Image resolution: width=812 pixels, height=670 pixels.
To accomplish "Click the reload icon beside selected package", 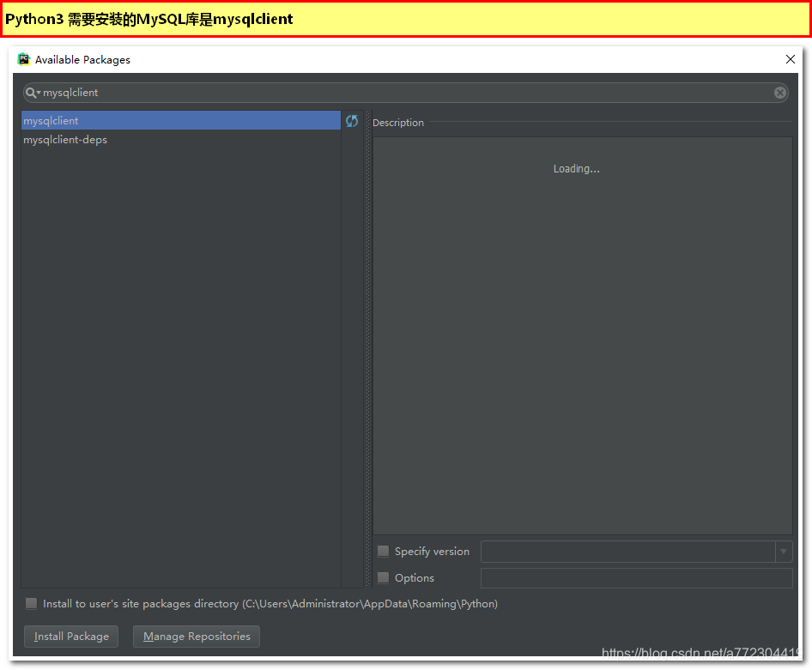I will [352, 121].
